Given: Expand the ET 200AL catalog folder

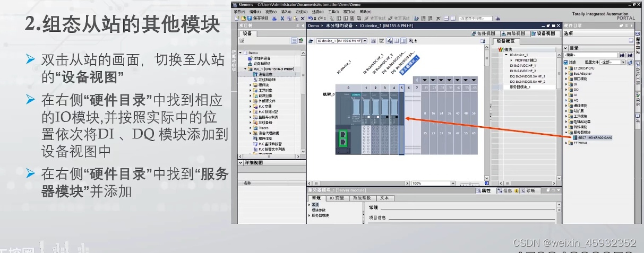Looking at the screenshot, I should tap(566, 143).
